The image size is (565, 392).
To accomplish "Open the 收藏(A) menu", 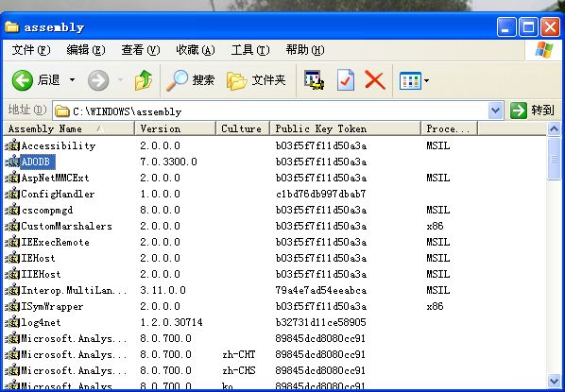I will tap(196, 50).
